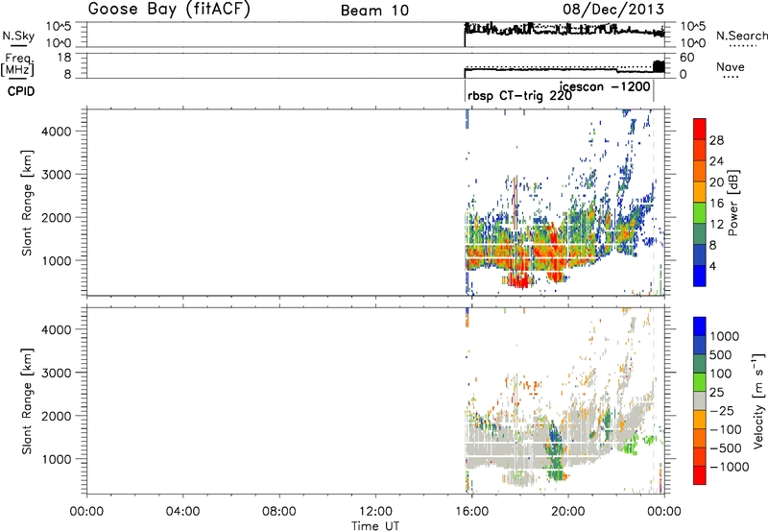The image size is (768, 532).
Task: Select the 'Freq. [MHz]' axis label
Action: point(17,64)
